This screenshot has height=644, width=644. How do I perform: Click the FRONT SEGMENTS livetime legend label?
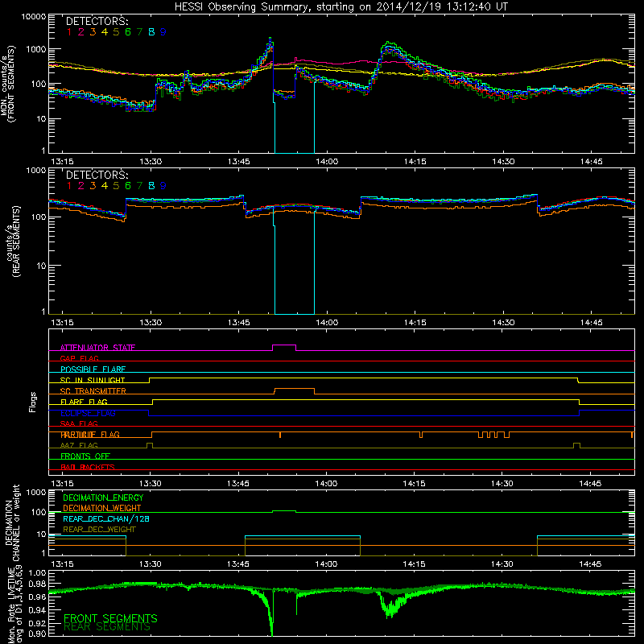(x=110, y=618)
